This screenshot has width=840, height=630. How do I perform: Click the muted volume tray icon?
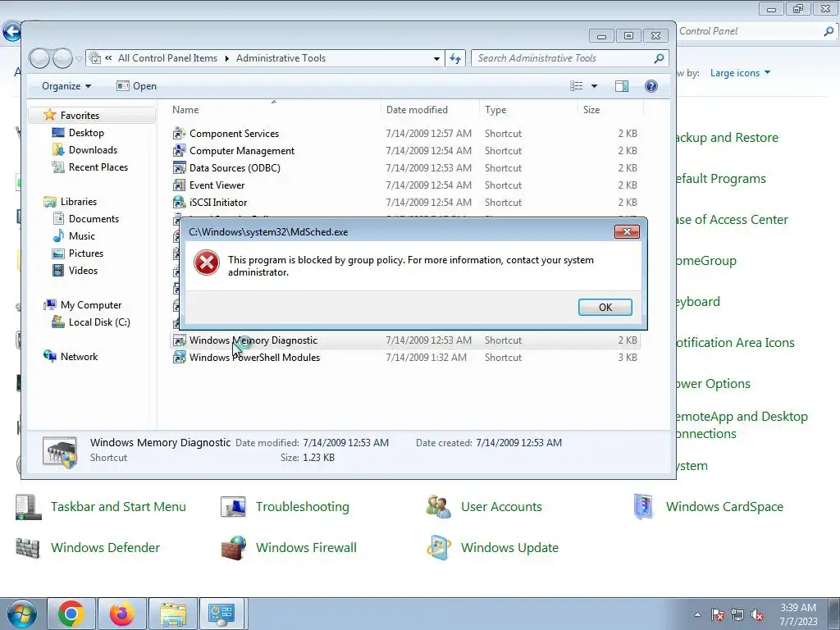click(756, 615)
